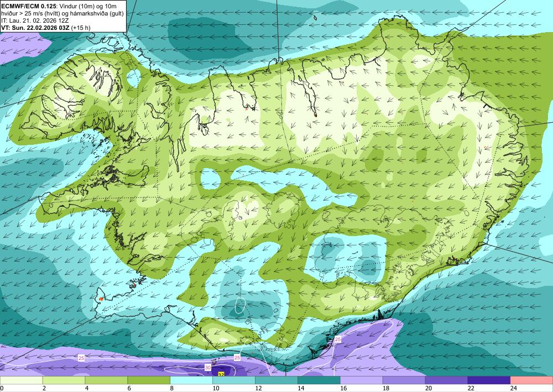Screen dimensions: 553x392
Task: Select the 10–12 m/s turquoise legend swatch
Action: coord(234,380)
